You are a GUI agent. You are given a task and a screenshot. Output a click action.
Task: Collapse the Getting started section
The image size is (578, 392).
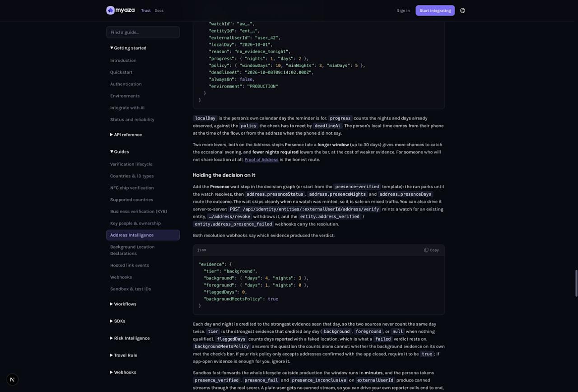128,48
